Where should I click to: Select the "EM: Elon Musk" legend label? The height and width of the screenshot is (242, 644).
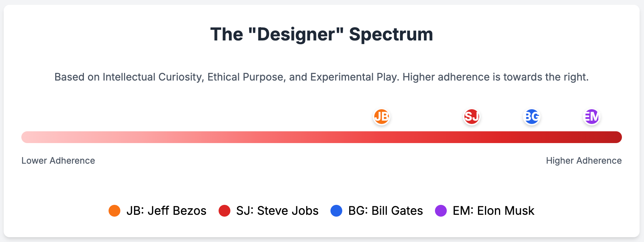pos(493,211)
